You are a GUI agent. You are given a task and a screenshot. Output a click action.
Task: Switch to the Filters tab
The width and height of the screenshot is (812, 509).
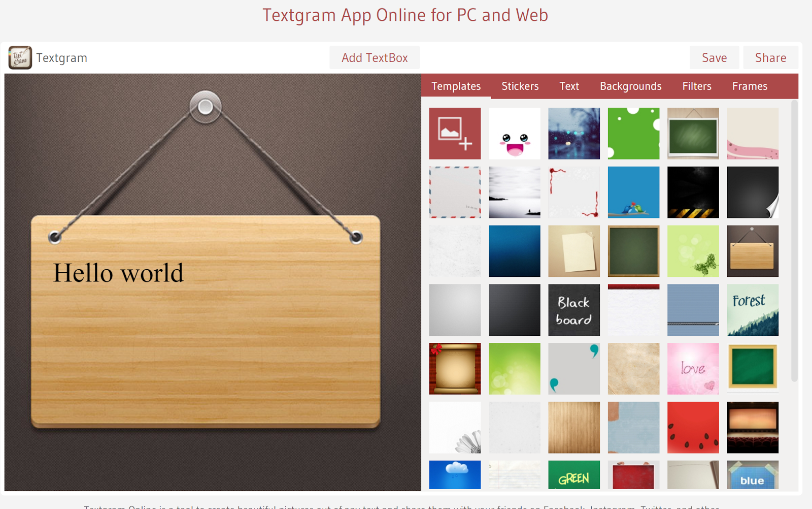tap(696, 86)
